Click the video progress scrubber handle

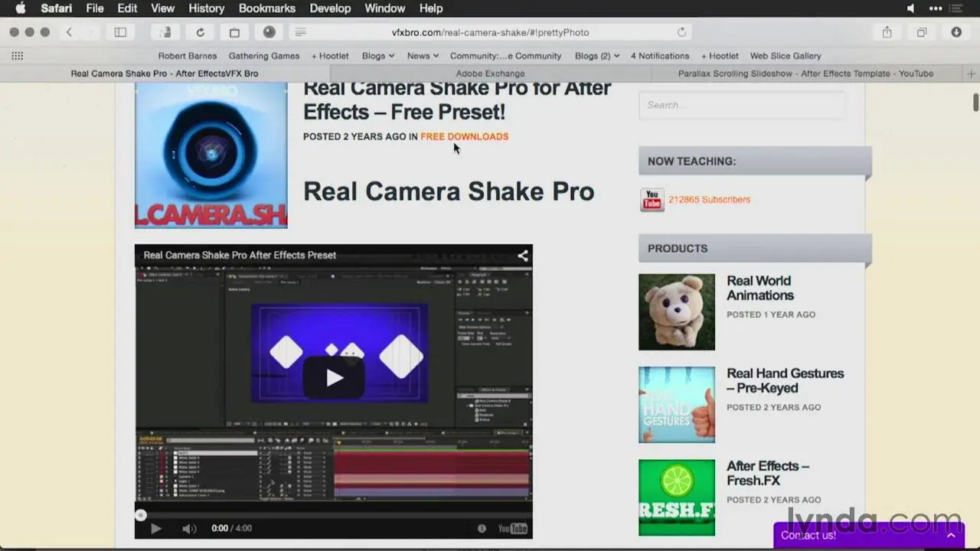tap(140, 515)
